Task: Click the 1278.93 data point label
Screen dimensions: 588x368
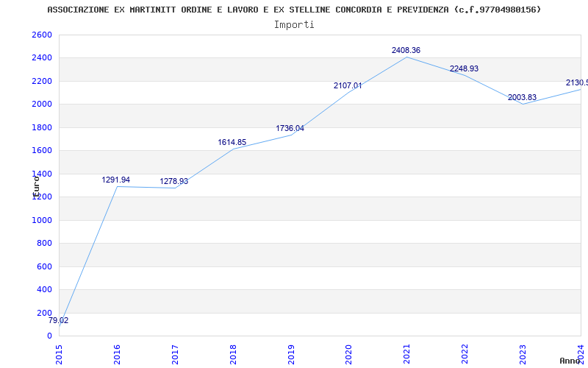Action: (174, 181)
